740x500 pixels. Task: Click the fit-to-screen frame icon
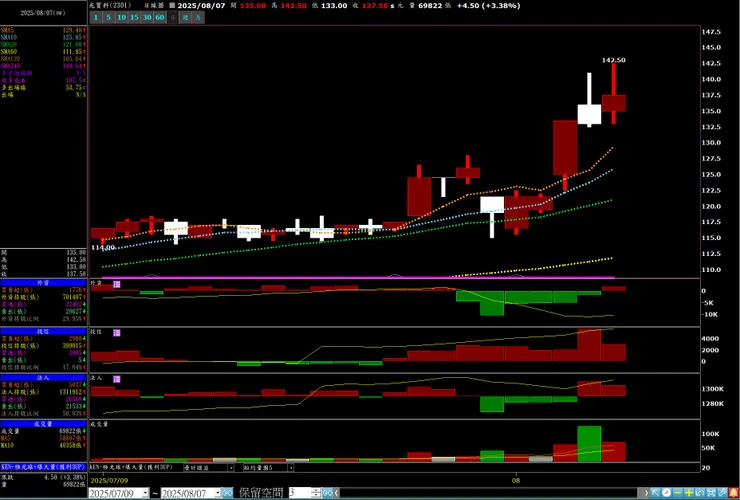[711, 493]
